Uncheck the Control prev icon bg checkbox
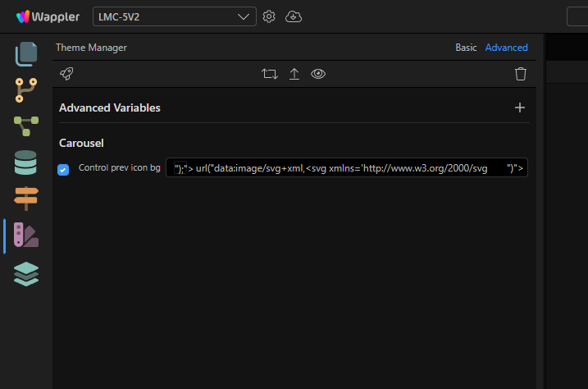The image size is (588, 389). (63, 170)
